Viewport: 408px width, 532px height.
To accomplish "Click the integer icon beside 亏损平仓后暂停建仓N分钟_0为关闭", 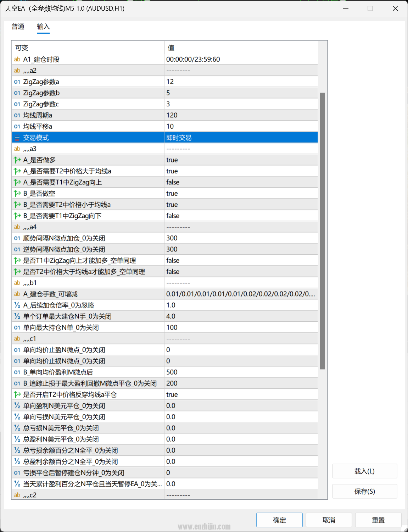I will pos(17,473).
